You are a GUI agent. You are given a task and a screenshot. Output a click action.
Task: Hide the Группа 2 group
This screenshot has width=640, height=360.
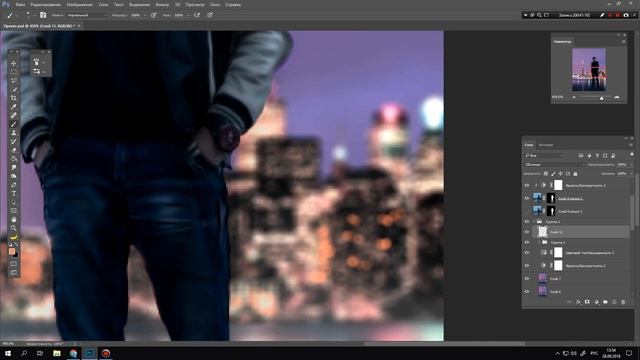pyautogui.click(x=527, y=242)
